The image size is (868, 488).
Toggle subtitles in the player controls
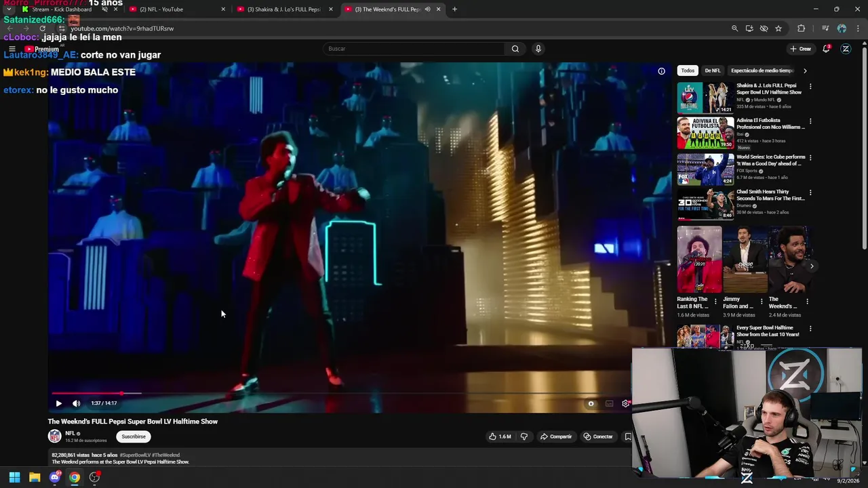tap(609, 403)
